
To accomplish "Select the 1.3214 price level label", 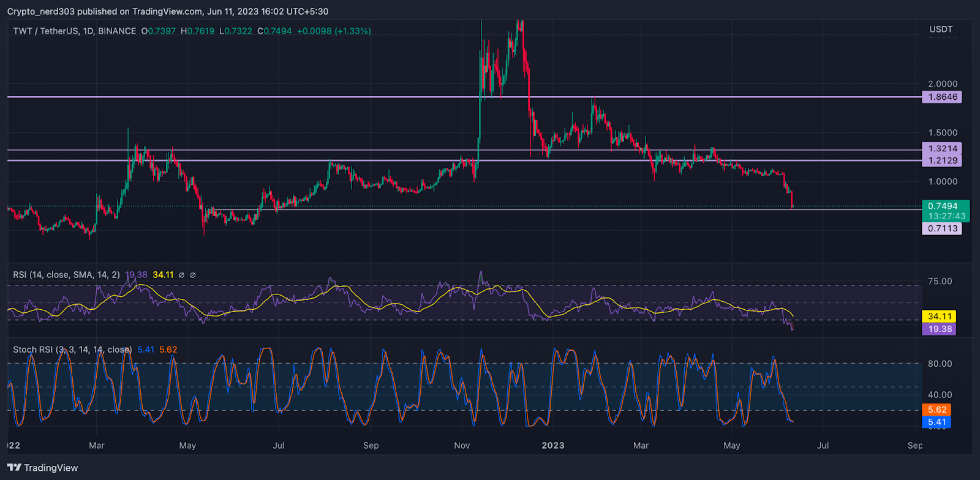I will click(942, 148).
